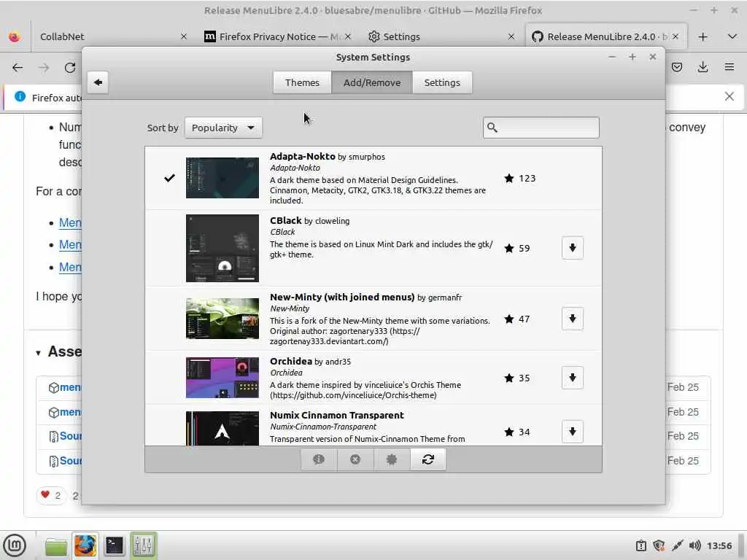Select the Orchidea theme title
Screen dimensions: 747x560
click(x=291, y=361)
